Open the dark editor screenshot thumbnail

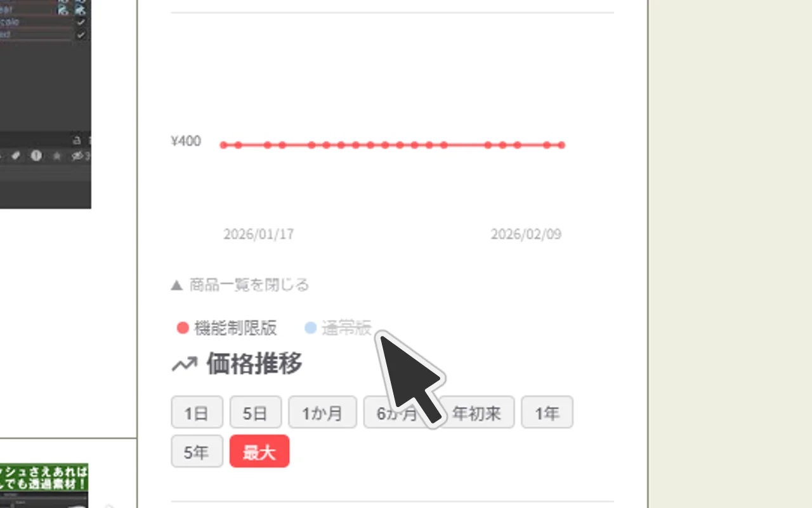click(x=46, y=104)
